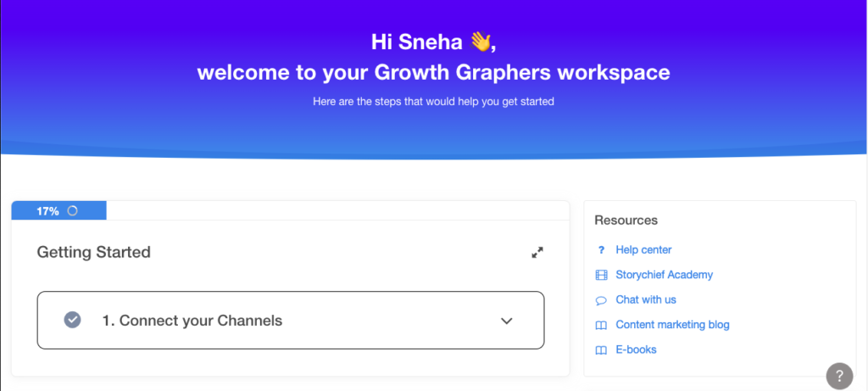Toggle the checkmark on Connect your Channels
The width and height of the screenshot is (868, 391).
(x=73, y=320)
